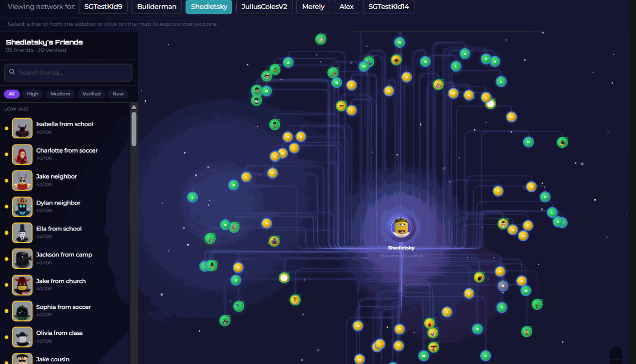
Task: Click the LOW (45) section header
Action: tap(17, 109)
